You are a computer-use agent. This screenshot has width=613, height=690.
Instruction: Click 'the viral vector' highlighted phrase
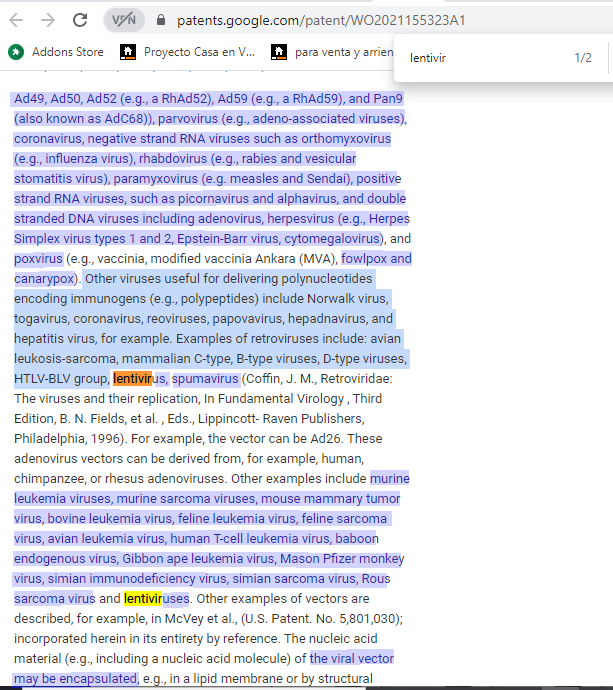click(x=351, y=658)
